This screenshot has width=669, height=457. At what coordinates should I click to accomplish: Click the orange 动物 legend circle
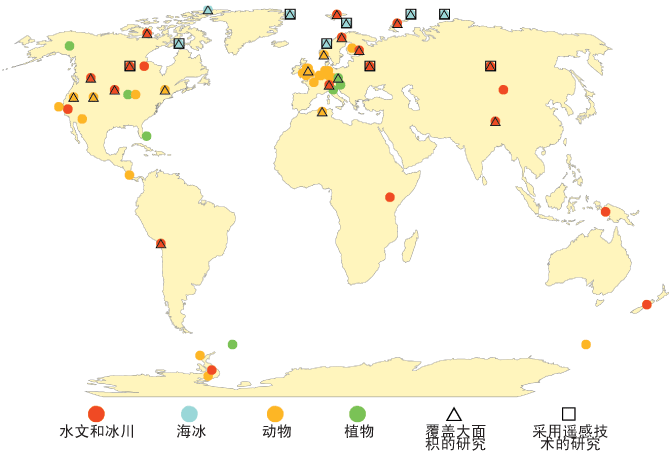275,414
